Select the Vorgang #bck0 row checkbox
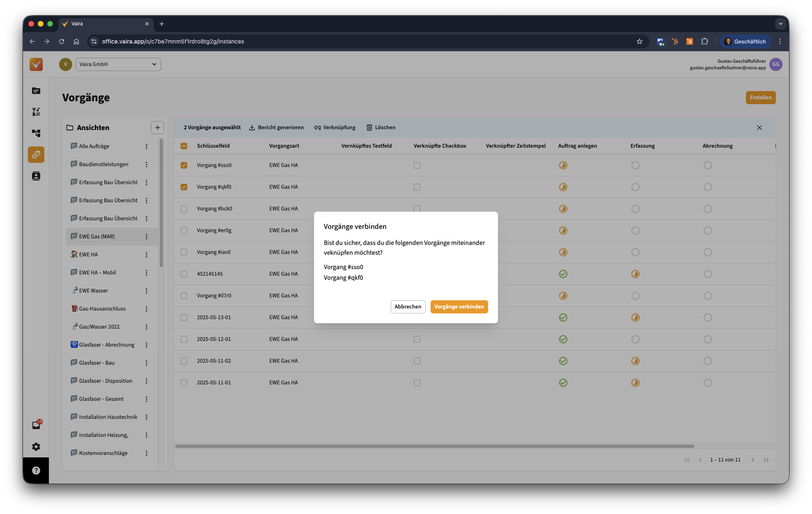The image size is (812, 514). point(184,209)
